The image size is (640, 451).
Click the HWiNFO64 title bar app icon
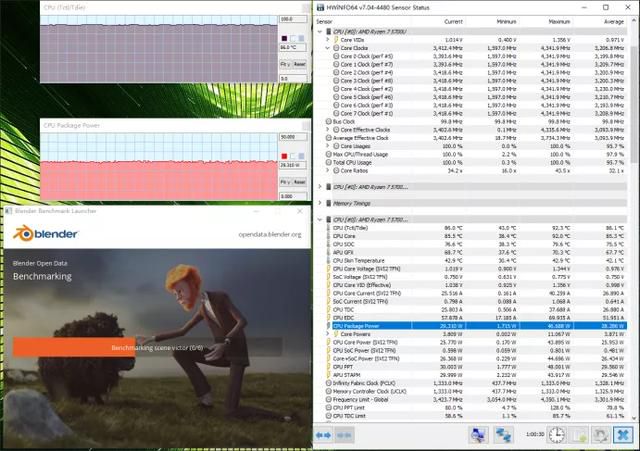320,7
